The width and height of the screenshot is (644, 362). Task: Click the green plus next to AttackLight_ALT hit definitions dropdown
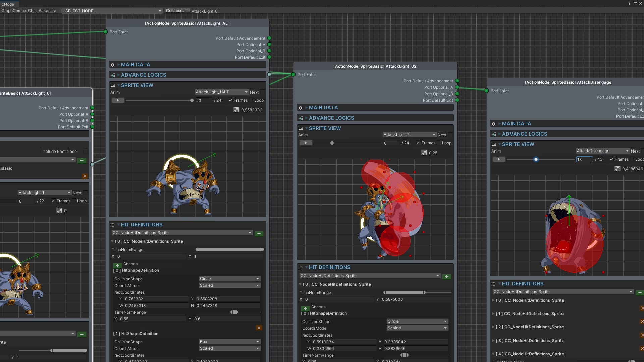coord(259,234)
